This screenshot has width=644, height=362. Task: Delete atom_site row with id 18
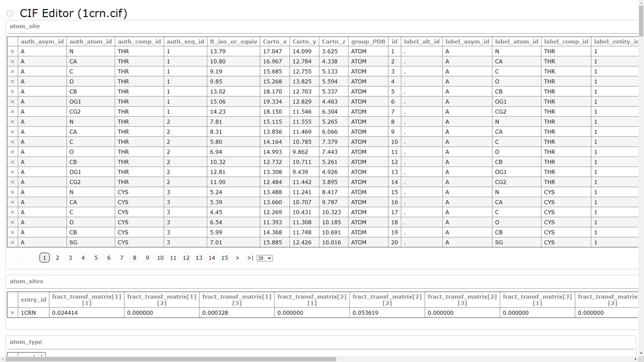13,222
